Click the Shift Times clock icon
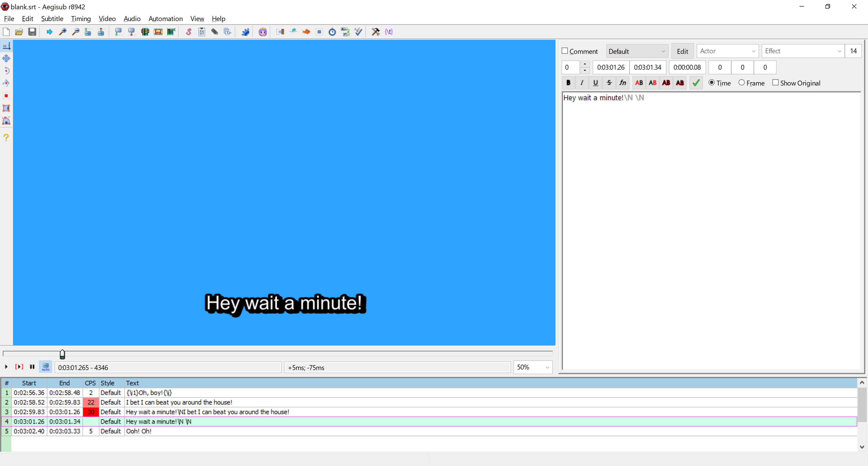Screen dimensions: 868x466 coord(332,32)
